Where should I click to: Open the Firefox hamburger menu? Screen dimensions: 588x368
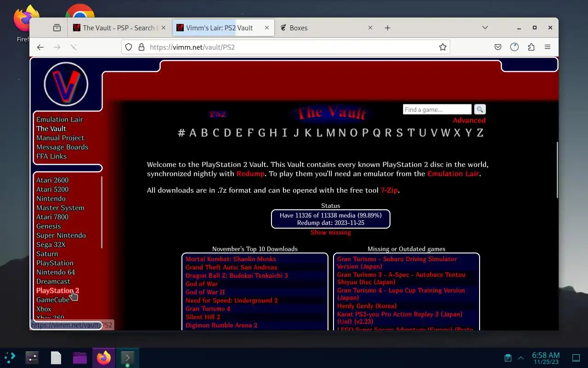[x=548, y=47]
